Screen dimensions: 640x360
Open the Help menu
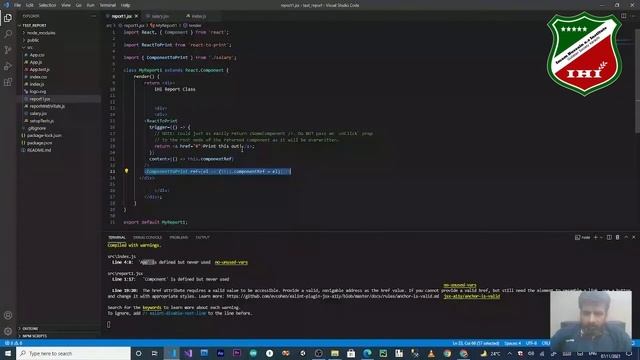tap(126, 5)
